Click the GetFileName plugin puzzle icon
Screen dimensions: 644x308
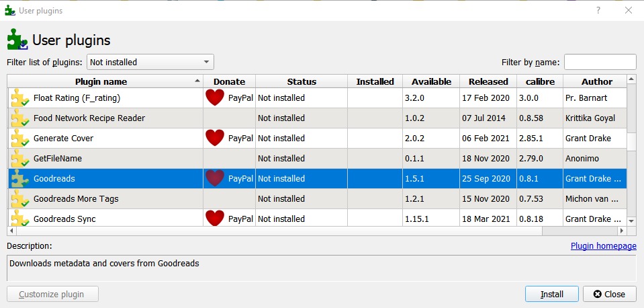19,159
